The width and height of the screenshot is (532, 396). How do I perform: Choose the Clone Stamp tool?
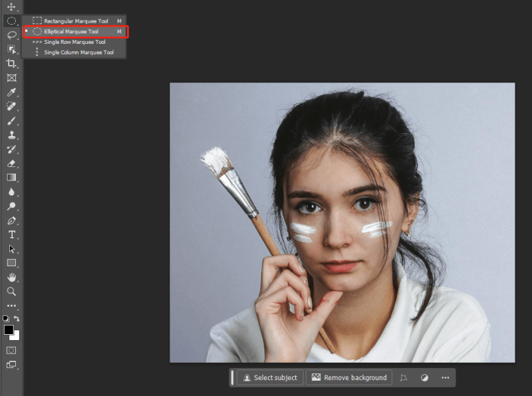[x=11, y=134]
